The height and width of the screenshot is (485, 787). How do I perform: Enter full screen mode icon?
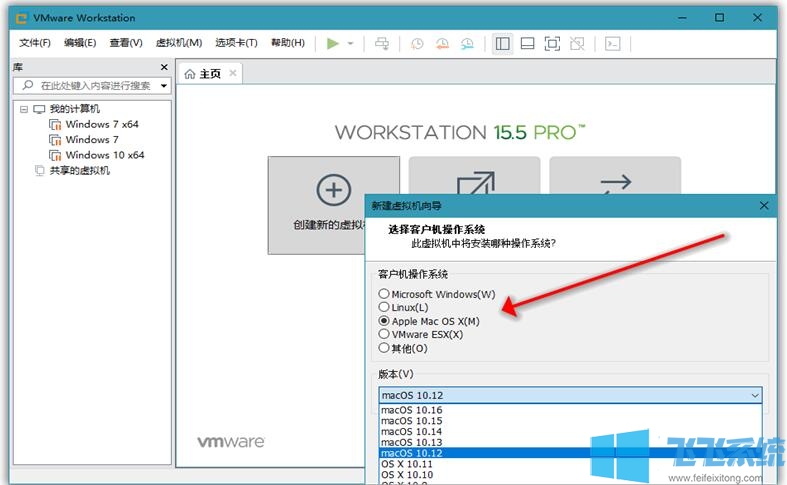tap(552, 44)
